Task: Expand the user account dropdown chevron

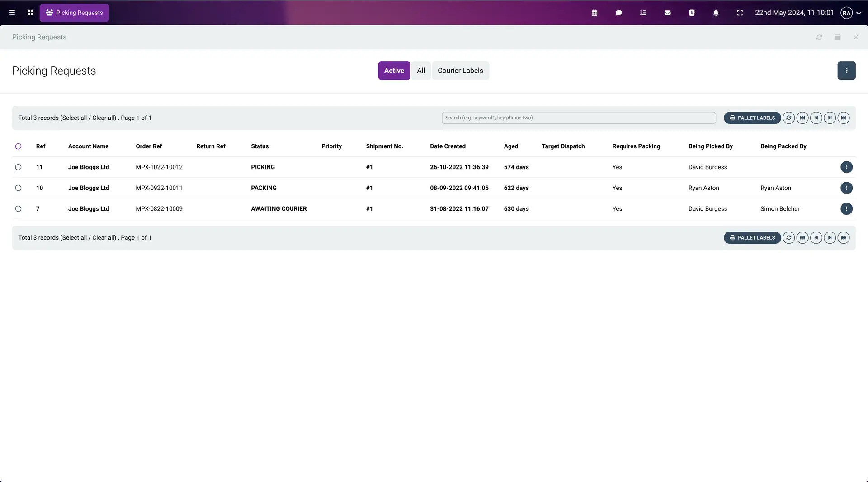Action: pyautogui.click(x=859, y=13)
